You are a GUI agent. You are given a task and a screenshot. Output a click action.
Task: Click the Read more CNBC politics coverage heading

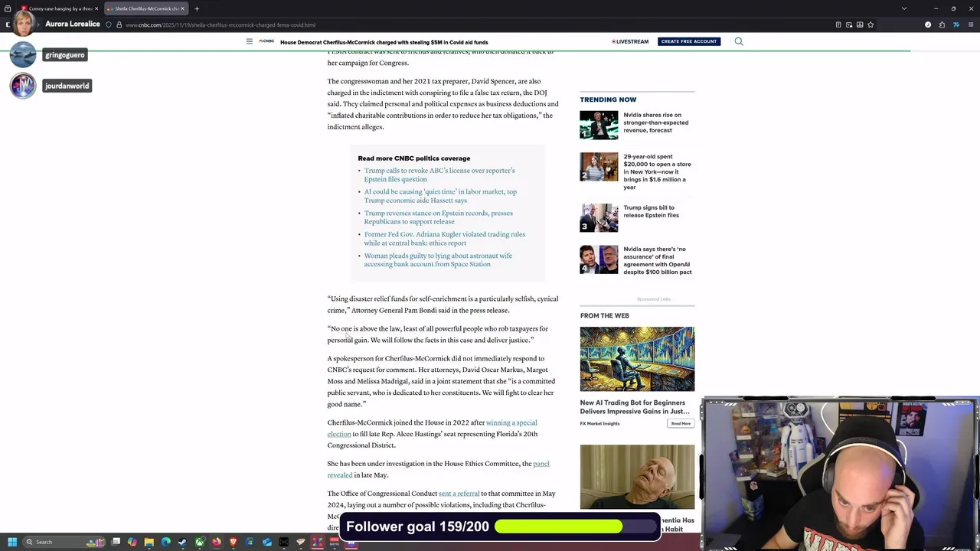click(x=414, y=158)
